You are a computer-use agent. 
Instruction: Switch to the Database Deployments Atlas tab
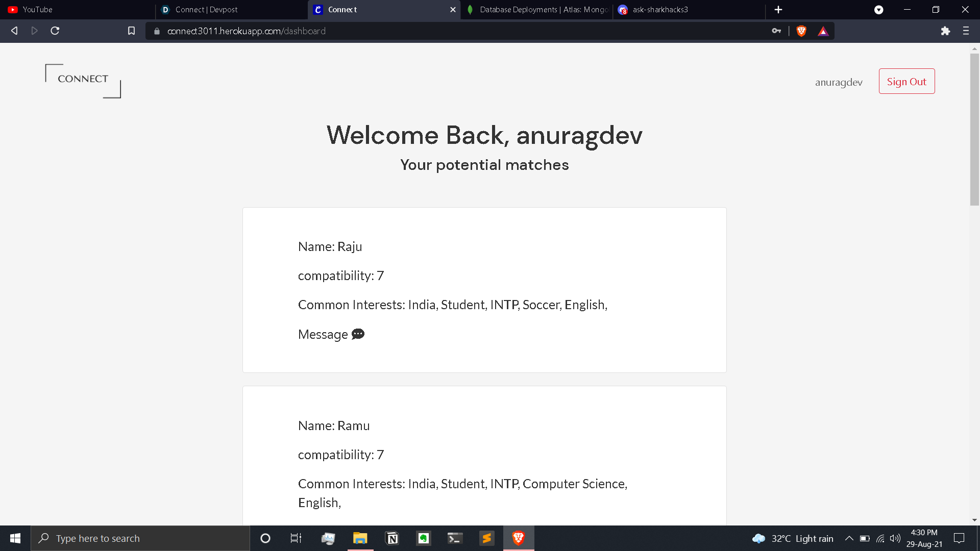pos(544,10)
